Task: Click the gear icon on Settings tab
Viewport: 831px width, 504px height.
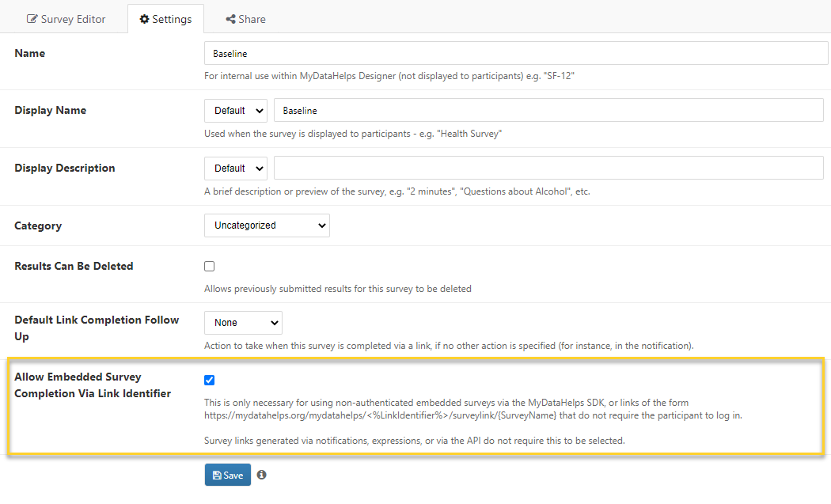Action: pyautogui.click(x=144, y=19)
